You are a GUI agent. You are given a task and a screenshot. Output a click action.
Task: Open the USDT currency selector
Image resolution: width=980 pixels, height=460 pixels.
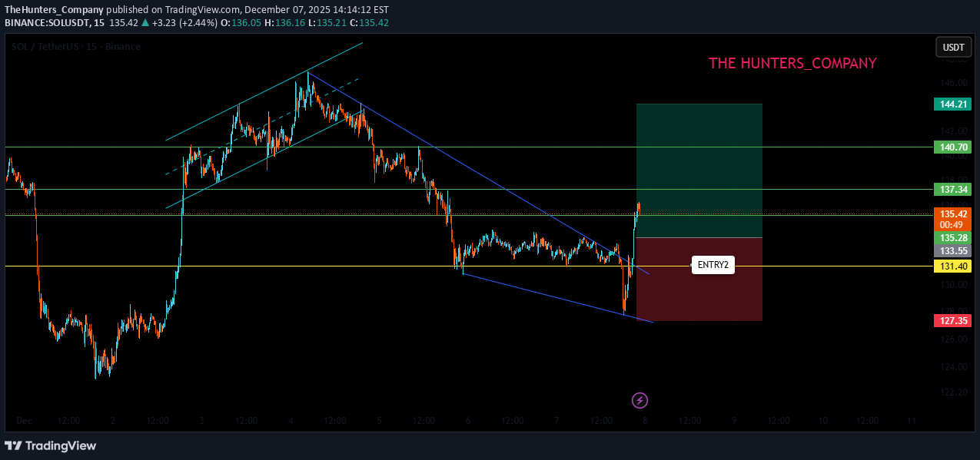pyautogui.click(x=953, y=47)
